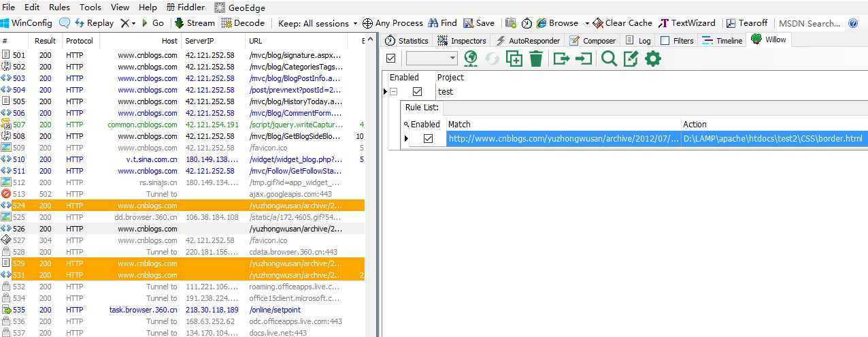Uncheck Enabled for the cnblogs rule
Viewport: 868px width, 337px height.
tap(428, 138)
